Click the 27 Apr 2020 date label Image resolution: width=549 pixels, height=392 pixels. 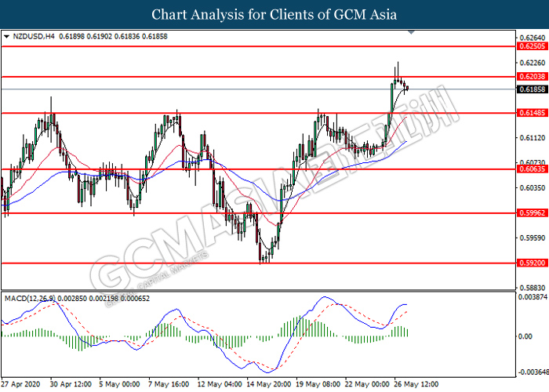[x=20, y=384]
